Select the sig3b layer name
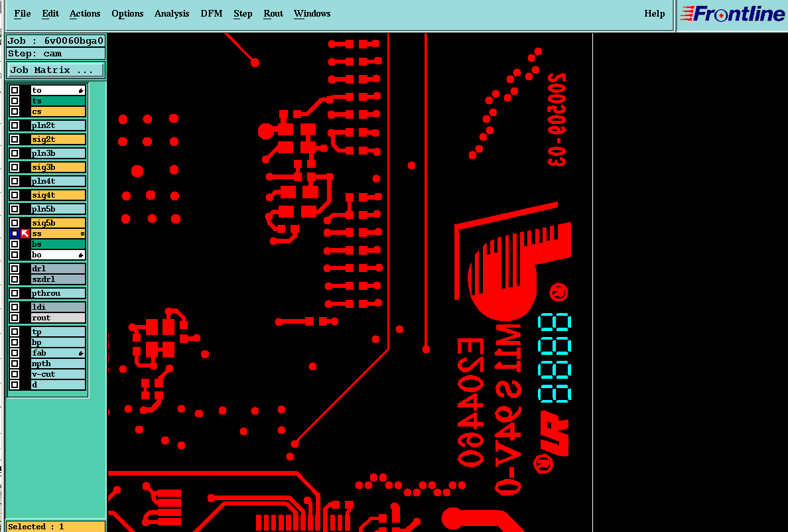The width and height of the screenshot is (788, 532). (x=58, y=167)
